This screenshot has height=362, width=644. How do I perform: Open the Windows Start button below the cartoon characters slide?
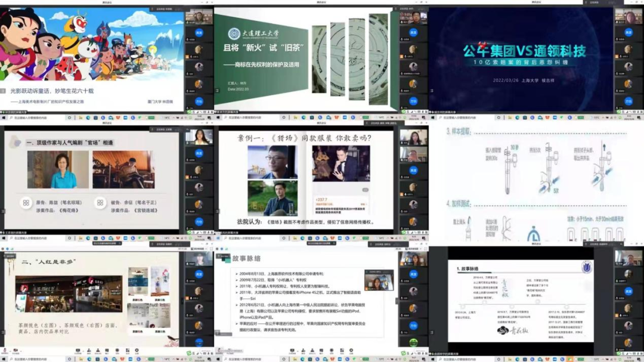click(2, 117)
